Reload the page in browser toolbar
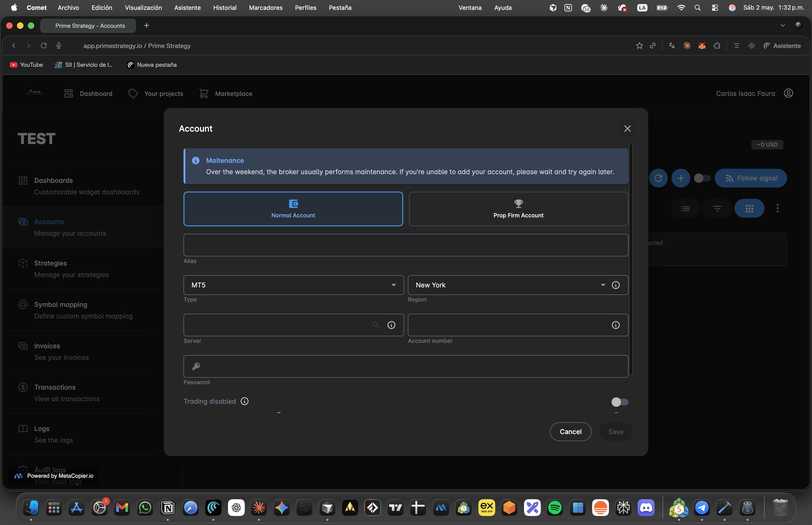 (x=44, y=46)
